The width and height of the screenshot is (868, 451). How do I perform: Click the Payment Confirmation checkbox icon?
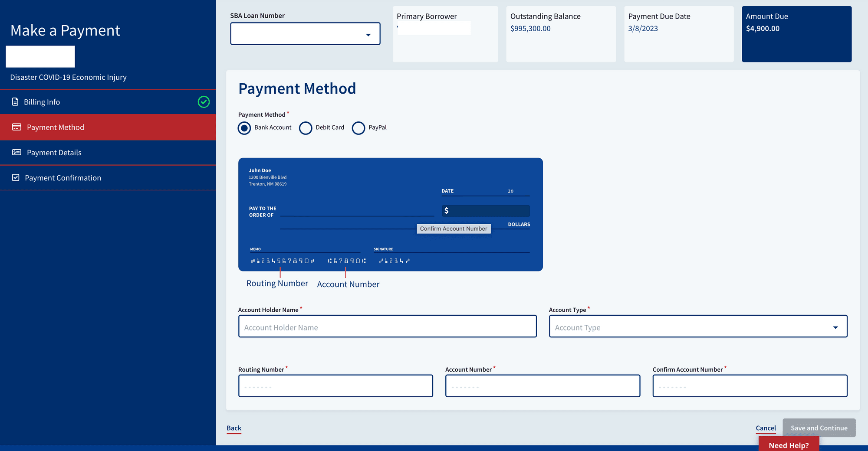pyautogui.click(x=16, y=178)
